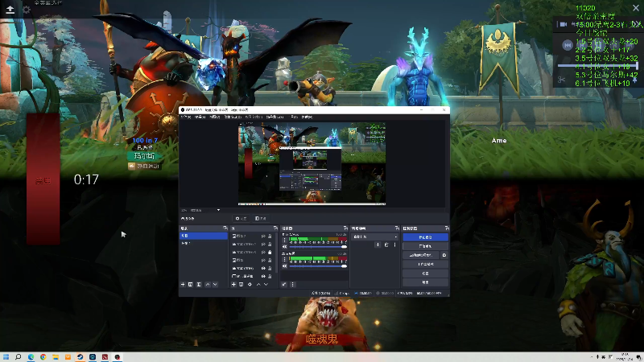The width and height of the screenshot is (644, 362).
Task: Open the Docks menu in OBS
Action: [233, 117]
